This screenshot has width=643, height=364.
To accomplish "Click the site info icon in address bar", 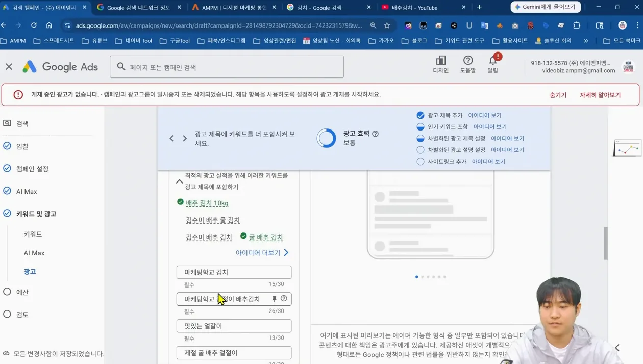I will point(67,25).
